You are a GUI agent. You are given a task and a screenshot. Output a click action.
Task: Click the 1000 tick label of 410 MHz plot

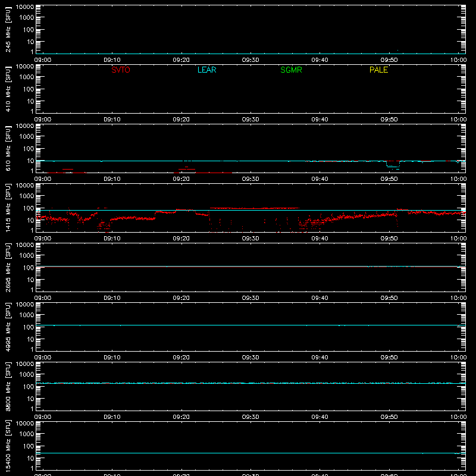(27, 77)
